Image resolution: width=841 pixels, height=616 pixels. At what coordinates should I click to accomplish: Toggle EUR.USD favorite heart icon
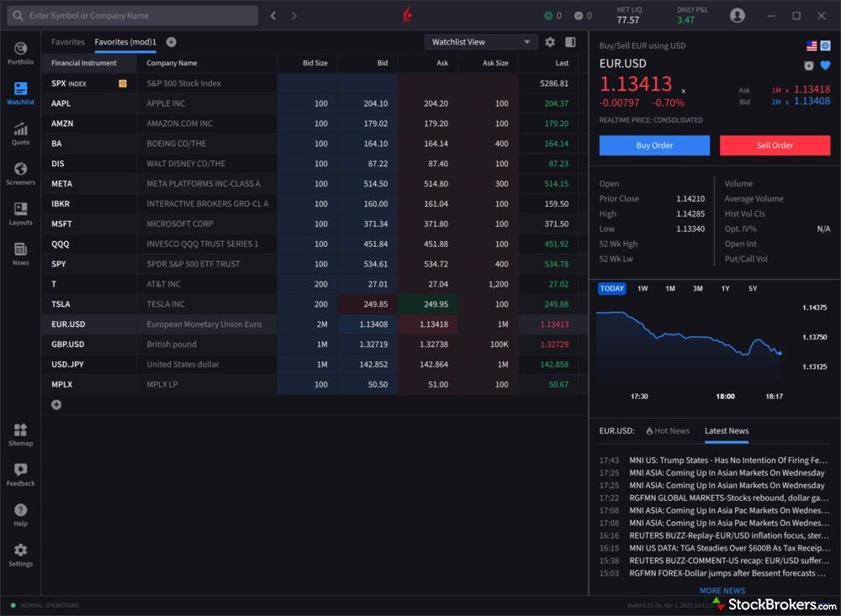pos(825,66)
